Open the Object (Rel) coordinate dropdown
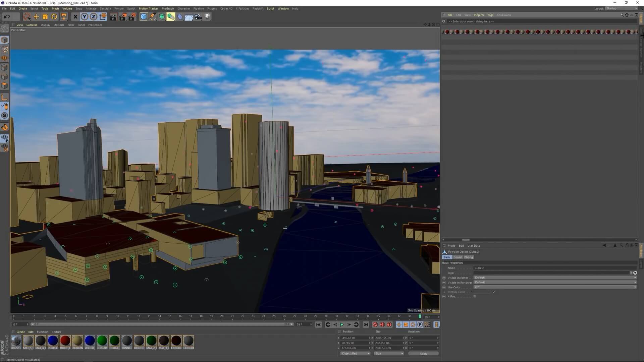 point(355,354)
